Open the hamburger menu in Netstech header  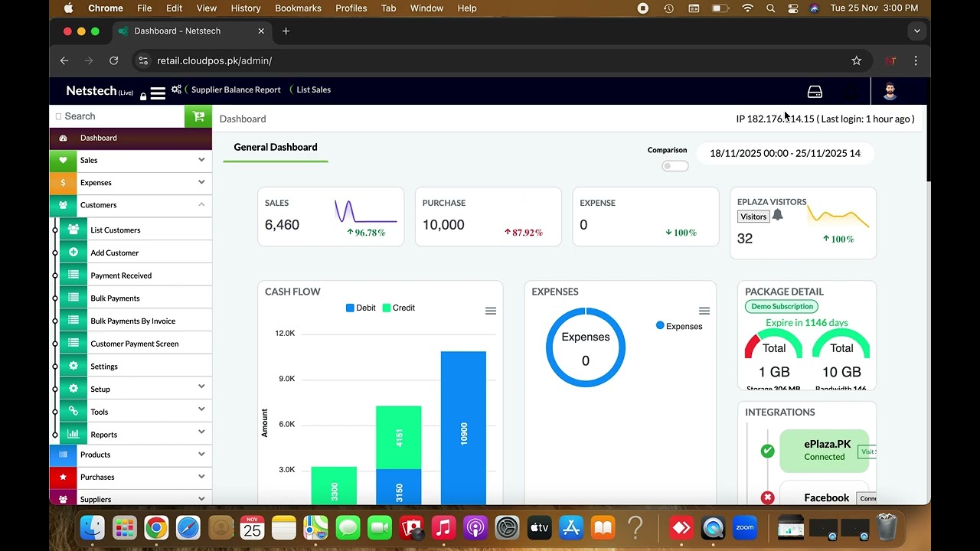tap(158, 93)
